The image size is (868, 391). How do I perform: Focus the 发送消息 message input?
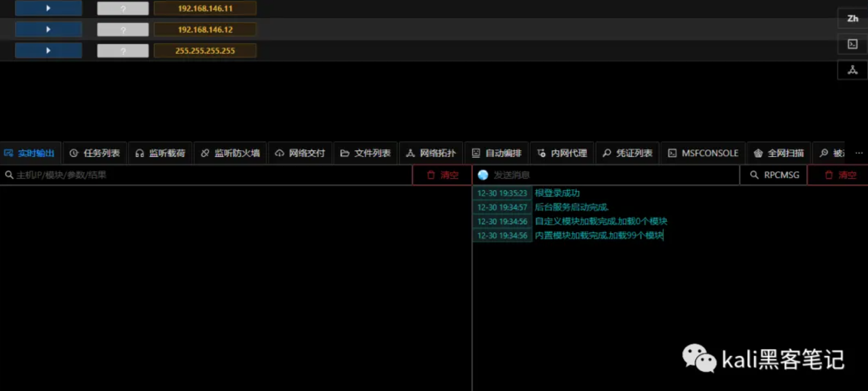point(606,175)
